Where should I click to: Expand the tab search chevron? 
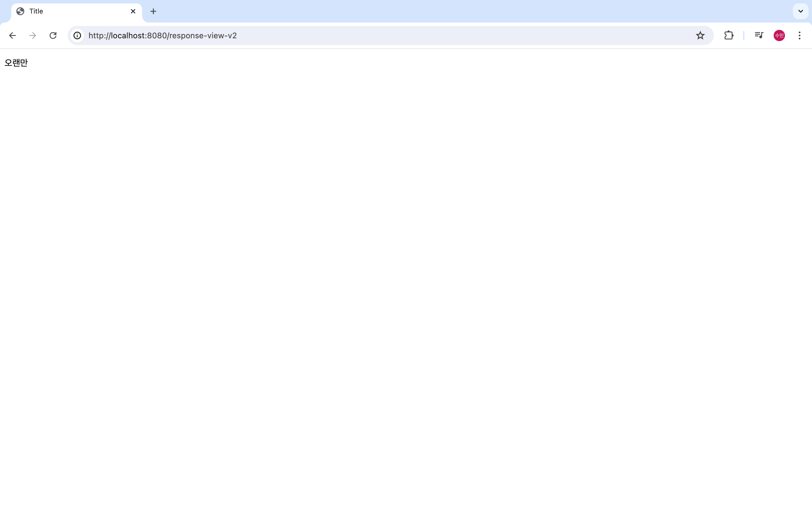click(800, 11)
